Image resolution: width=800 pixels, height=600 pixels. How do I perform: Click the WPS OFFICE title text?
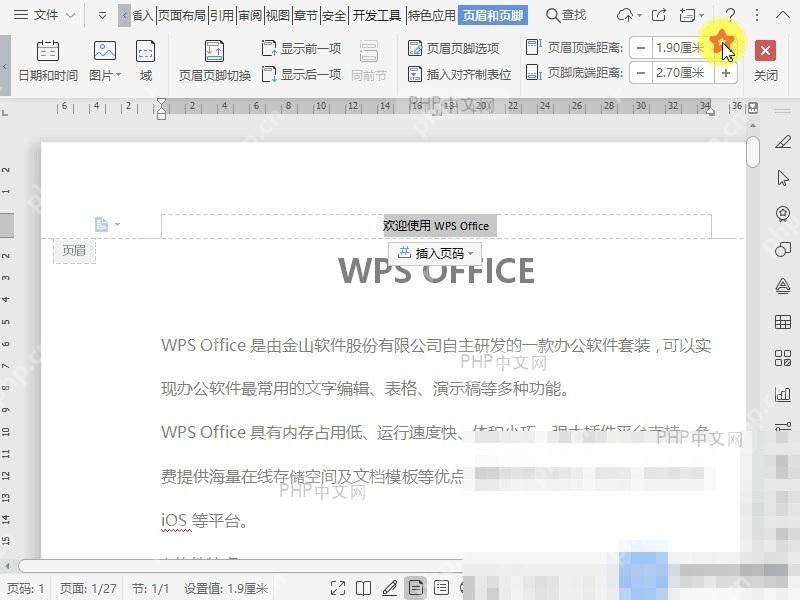pos(436,270)
